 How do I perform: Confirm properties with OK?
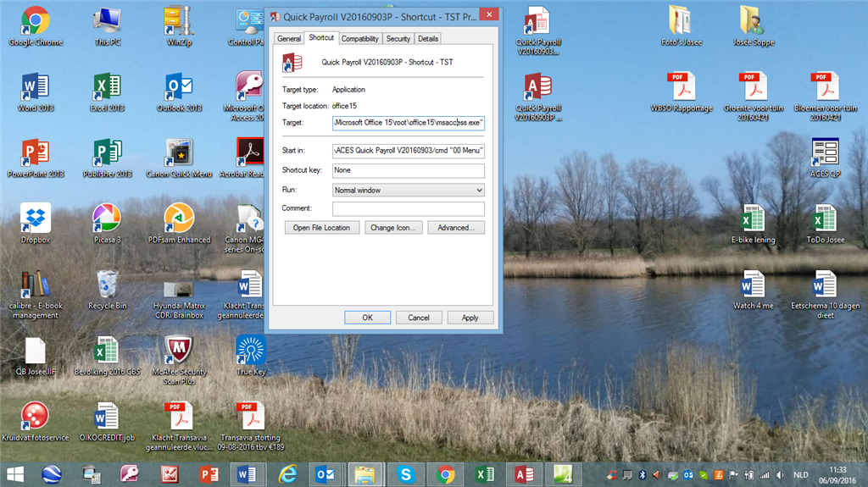pos(368,318)
